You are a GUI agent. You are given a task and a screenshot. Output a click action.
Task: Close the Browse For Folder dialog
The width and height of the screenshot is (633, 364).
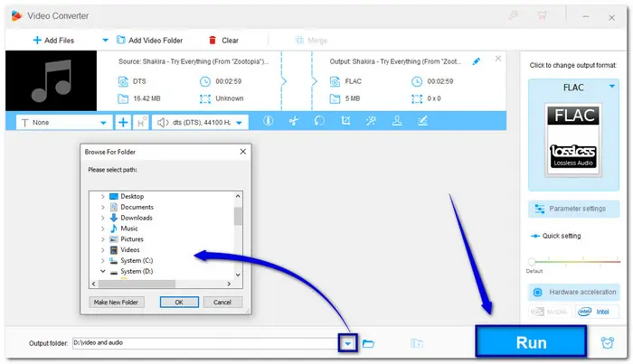pyautogui.click(x=243, y=152)
